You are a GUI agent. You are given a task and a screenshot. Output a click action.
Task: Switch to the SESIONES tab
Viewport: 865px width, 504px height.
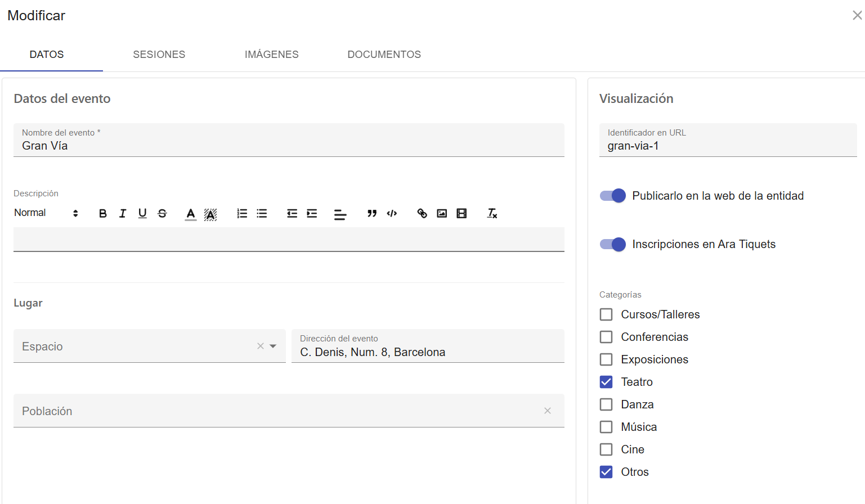(159, 55)
